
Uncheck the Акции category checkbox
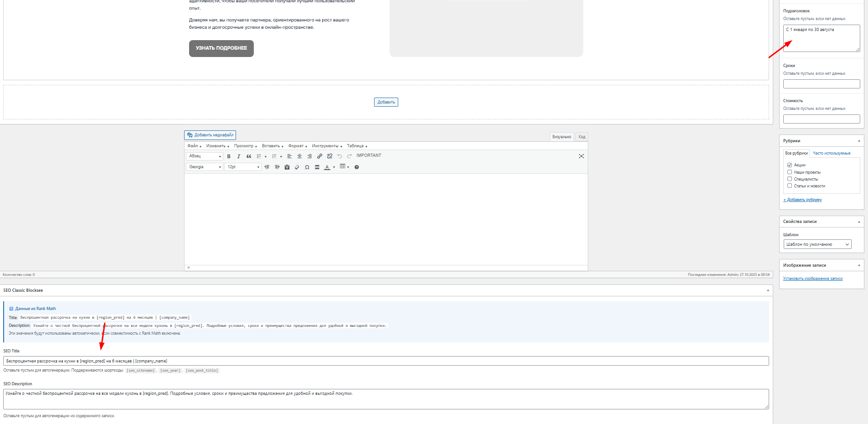790,165
